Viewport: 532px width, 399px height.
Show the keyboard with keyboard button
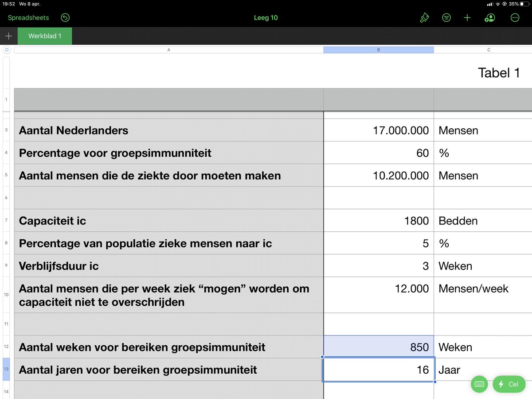click(x=479, y=384)
